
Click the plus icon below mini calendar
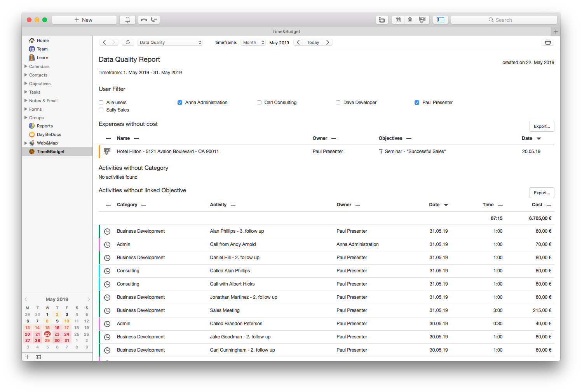tap(27, 357)
